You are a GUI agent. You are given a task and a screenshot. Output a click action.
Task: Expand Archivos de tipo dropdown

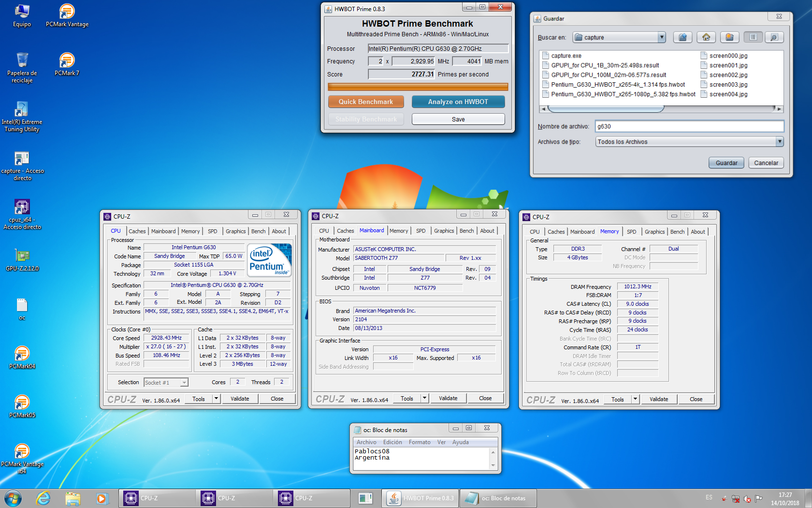click(779, 142)
